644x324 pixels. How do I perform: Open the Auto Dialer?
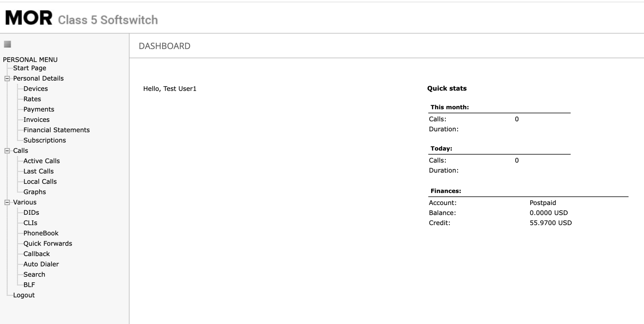pos(41,264)
